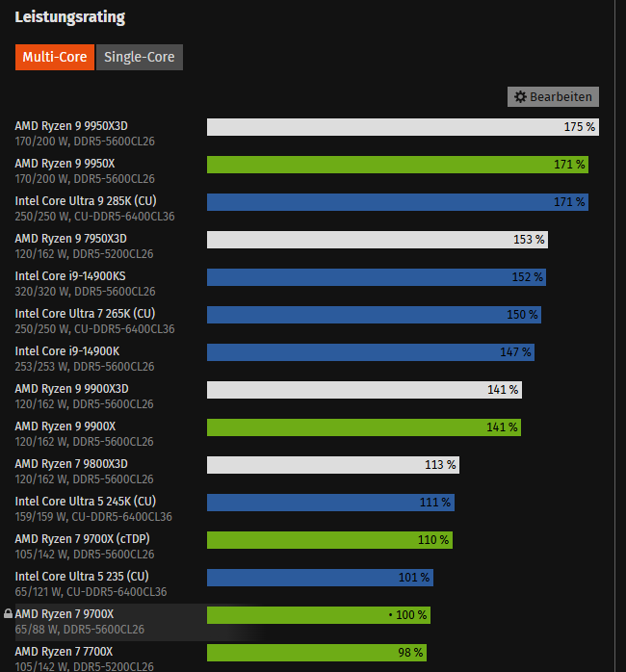Click the 65/88 W, DDR5-5600CL26 spec text
626x672 pixels.
coord(80,630)
